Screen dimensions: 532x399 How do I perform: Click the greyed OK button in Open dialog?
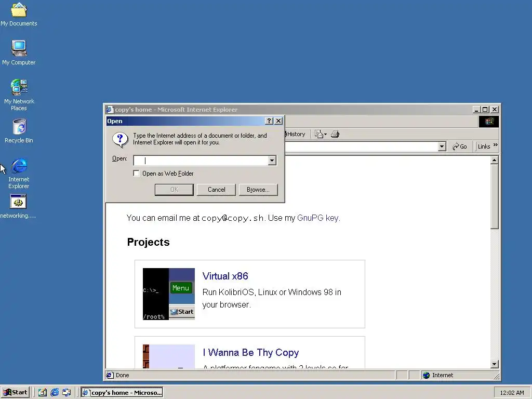tap(174, 190)
